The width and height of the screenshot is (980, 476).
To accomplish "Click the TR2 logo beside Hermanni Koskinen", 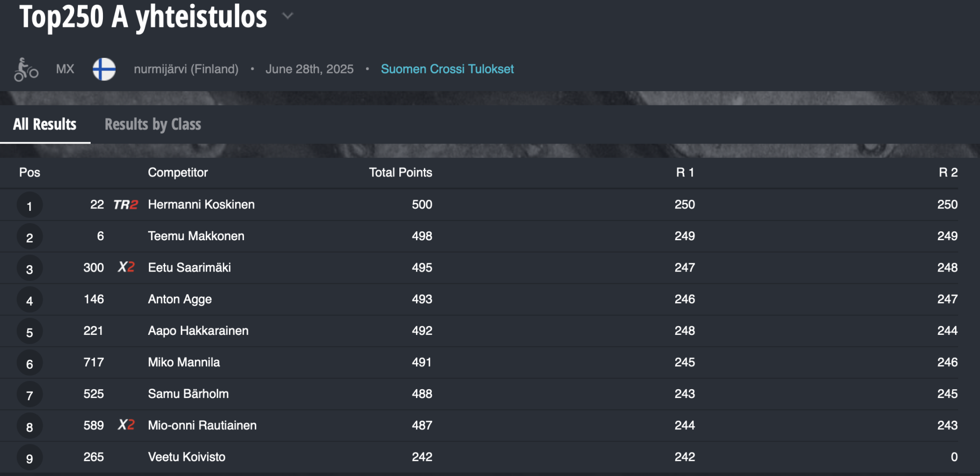I will 125,204.
